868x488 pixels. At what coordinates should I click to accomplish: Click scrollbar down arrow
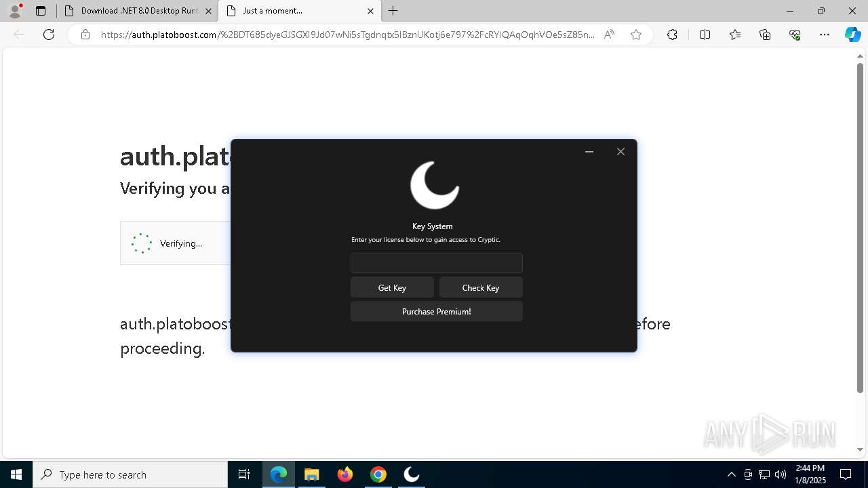point(860,449)
